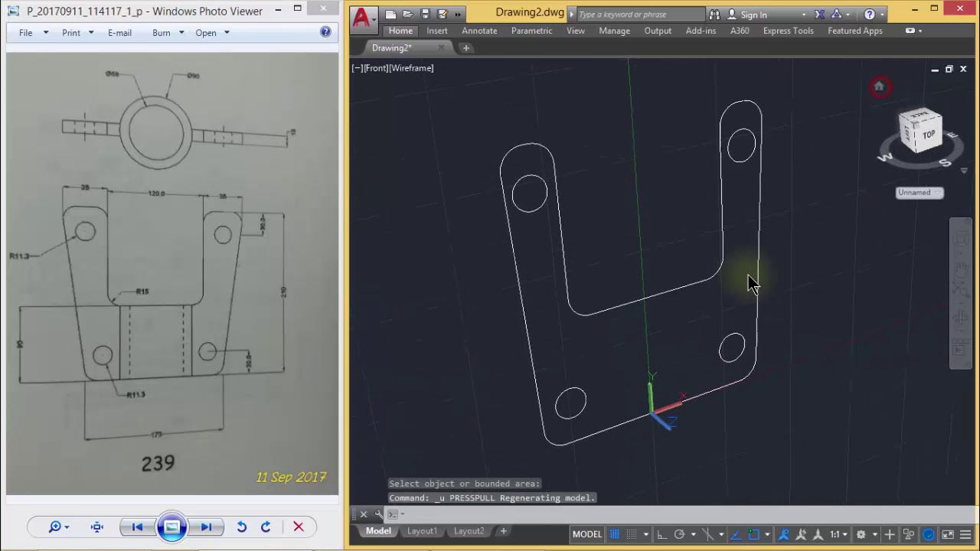Open the Print menu in Photo Viewer

(71, 33)
